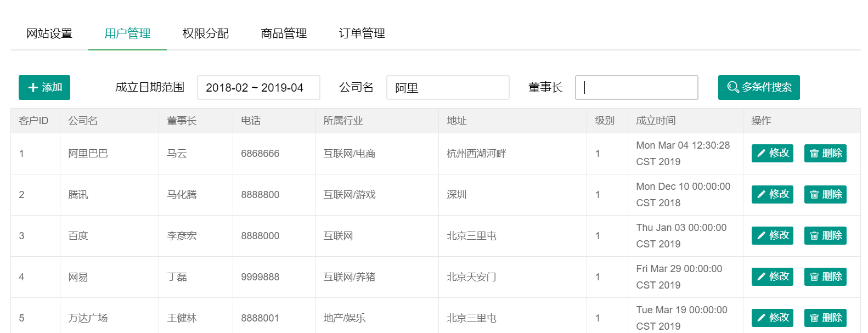Select the 订单管理 tab
The image size is (868, 333).
pyautogui.click(x=362, y=33)
